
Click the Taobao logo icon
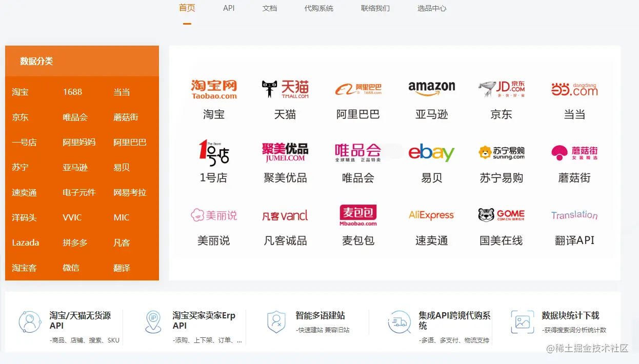pos(214,89)
